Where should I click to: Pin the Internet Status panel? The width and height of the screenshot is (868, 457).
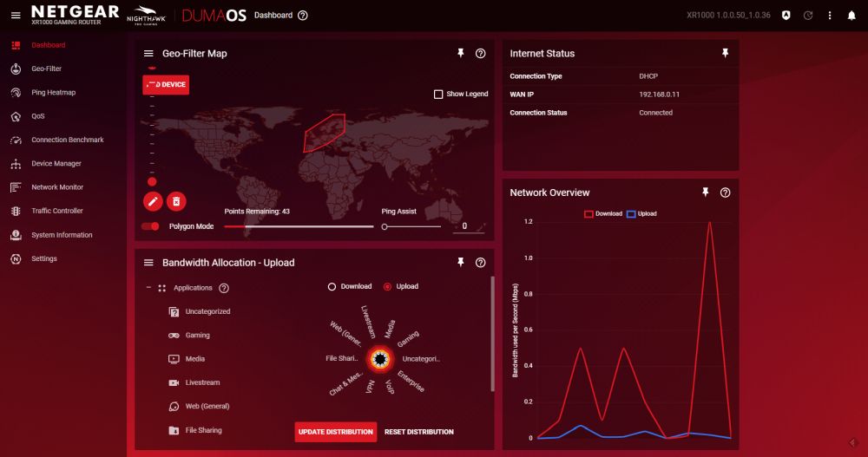coord(725,53)
